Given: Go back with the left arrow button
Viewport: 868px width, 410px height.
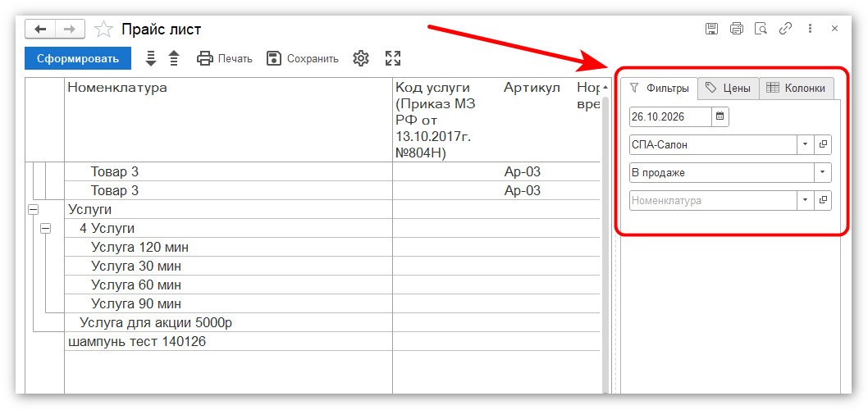Looking at the screenshot, I should click(40, 29).
